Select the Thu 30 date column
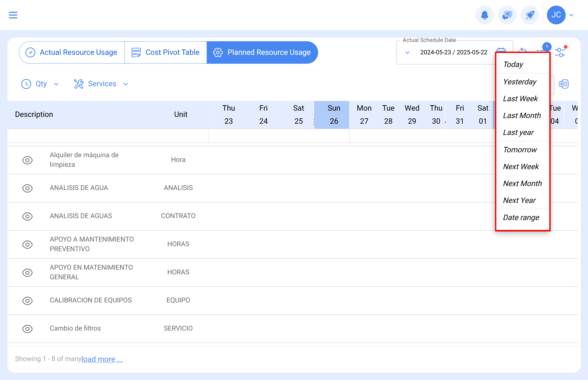This screenshot has width=588, height=380. coord(436,115)
